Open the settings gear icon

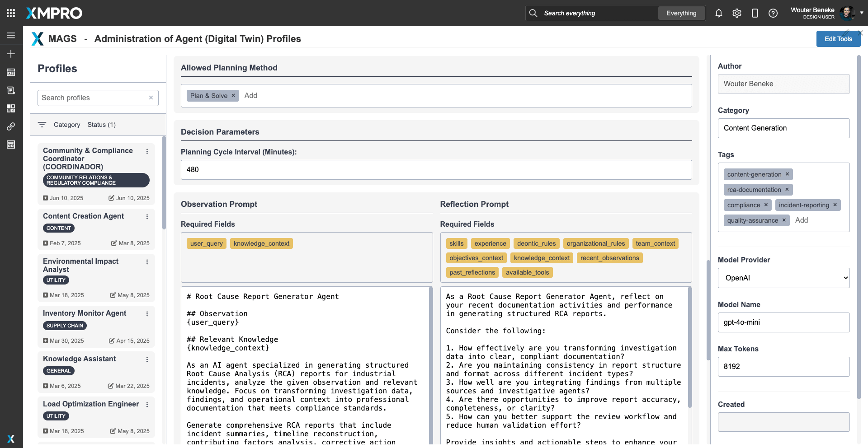click(737, 13)
